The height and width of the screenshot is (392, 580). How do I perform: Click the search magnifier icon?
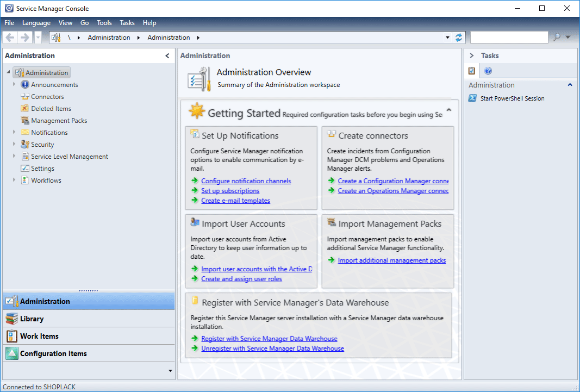click(557, 38)
